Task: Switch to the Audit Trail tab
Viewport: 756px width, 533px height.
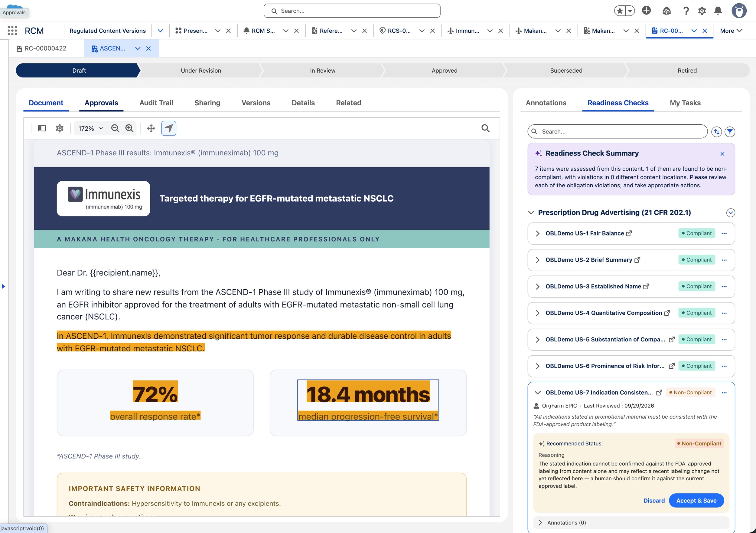Action: tap(156, 103)
